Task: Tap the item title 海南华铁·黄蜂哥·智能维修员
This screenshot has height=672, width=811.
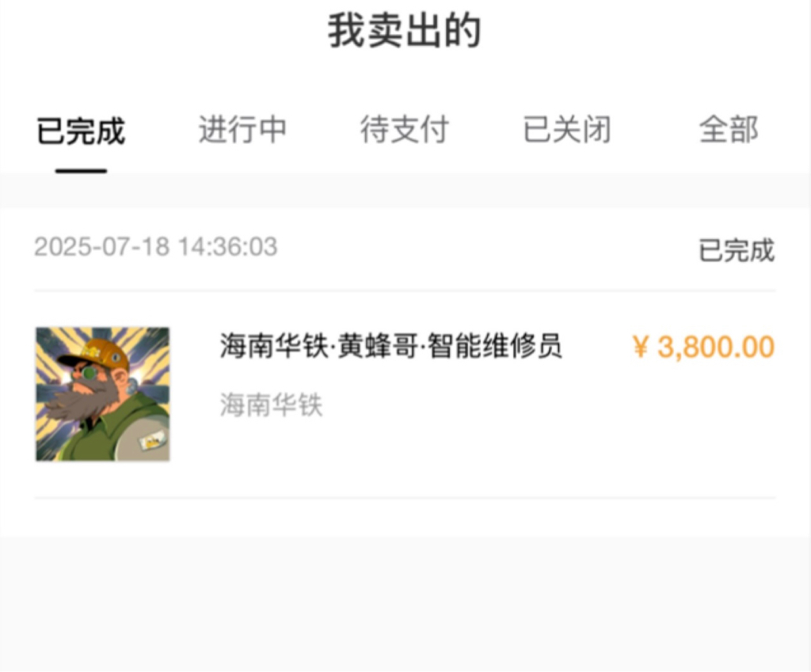Action: pos(391,346)
